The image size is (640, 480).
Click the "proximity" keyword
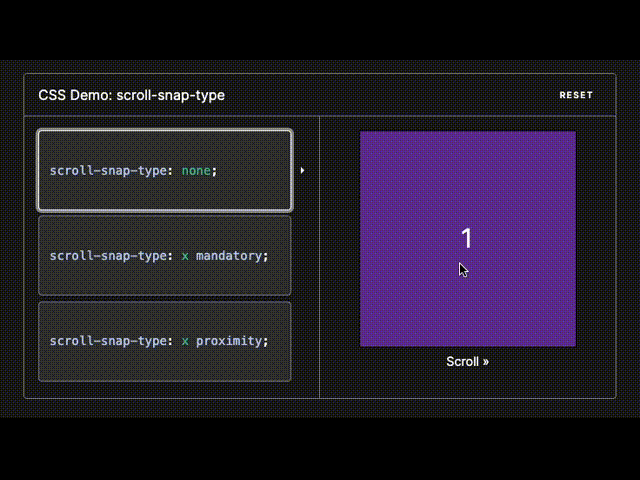point(230,341)
